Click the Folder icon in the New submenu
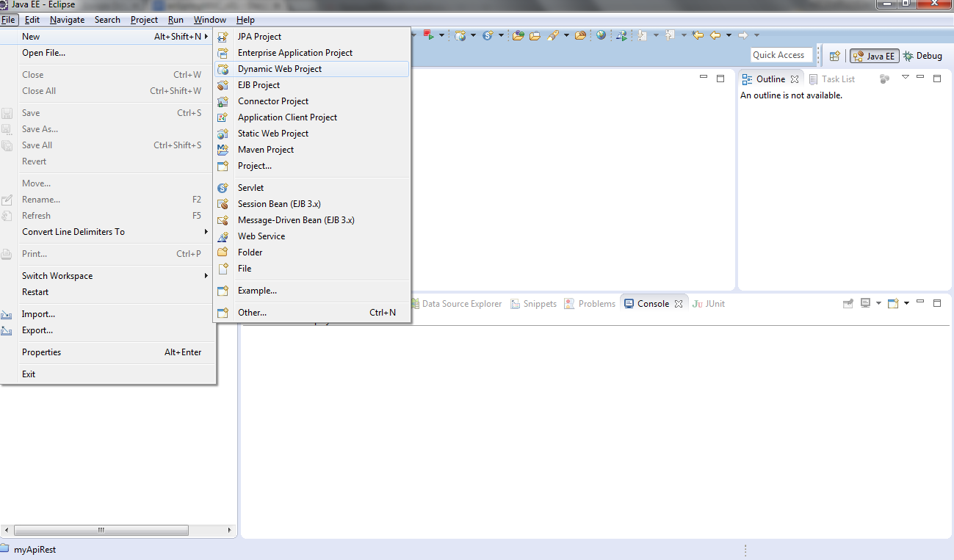Image resolution: width=954 pixels, height=560 pixels. click(x=223, y=252)
